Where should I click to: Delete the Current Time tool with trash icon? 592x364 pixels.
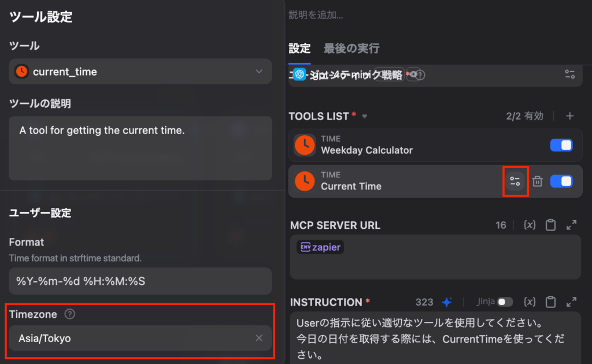coord(537,181)
